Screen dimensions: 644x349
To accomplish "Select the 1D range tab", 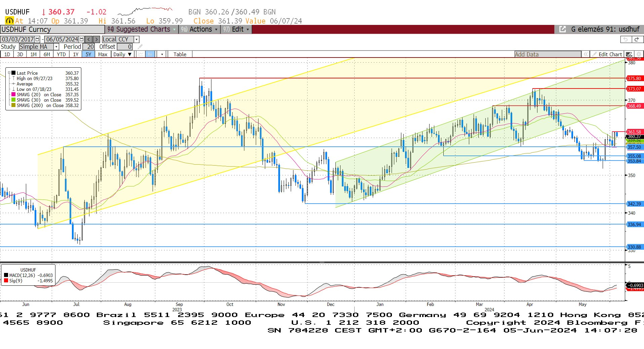I will coord(7,54).
